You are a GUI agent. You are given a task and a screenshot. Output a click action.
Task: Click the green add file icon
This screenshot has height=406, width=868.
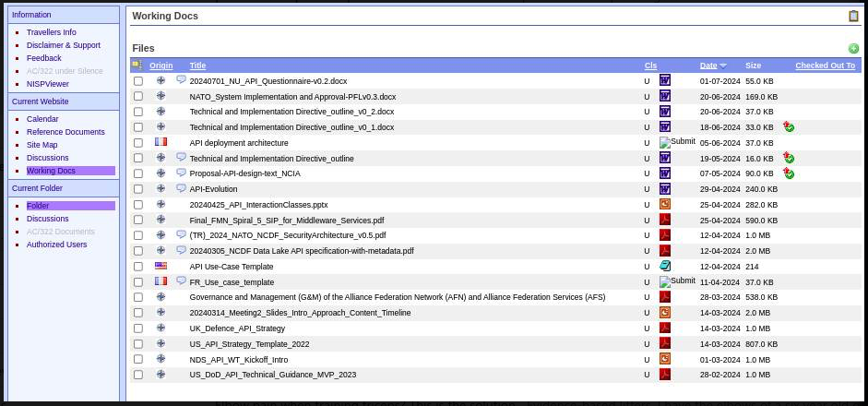click(x=853, y=49)
